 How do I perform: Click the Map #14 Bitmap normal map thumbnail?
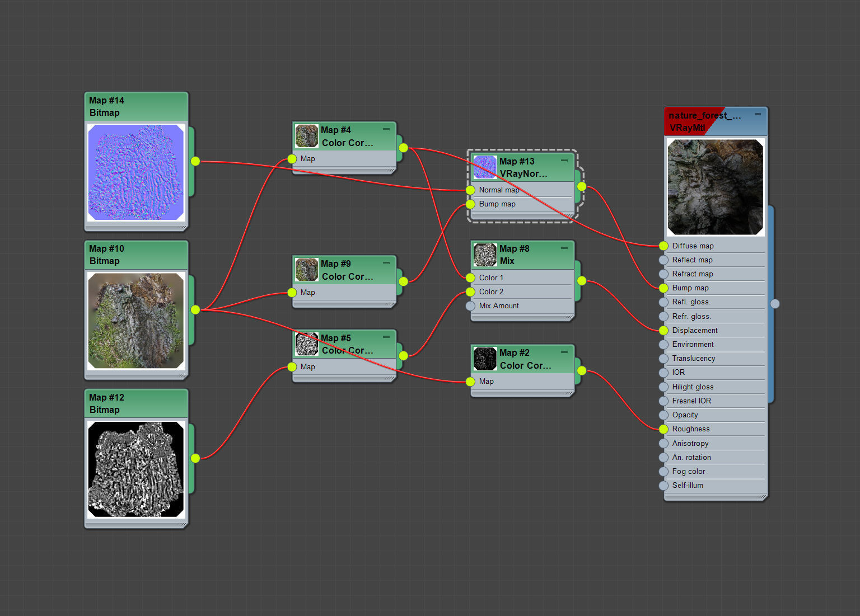coord(136,172)
